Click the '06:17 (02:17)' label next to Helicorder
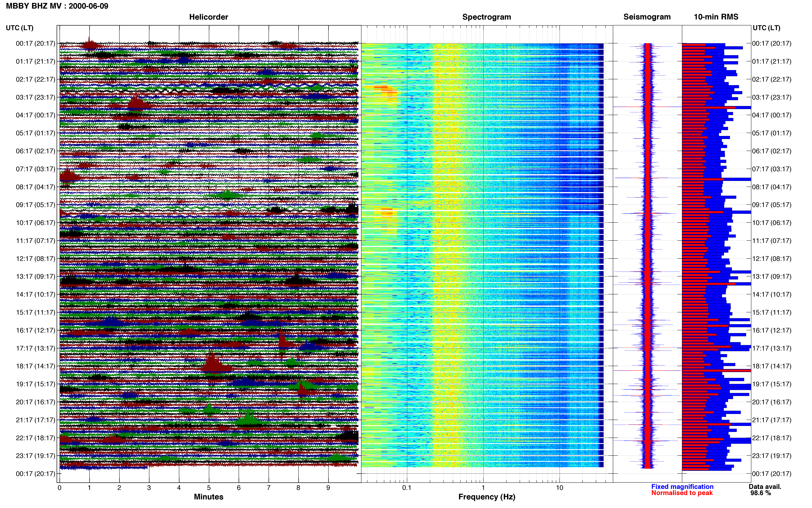 (x=36, y=151)
